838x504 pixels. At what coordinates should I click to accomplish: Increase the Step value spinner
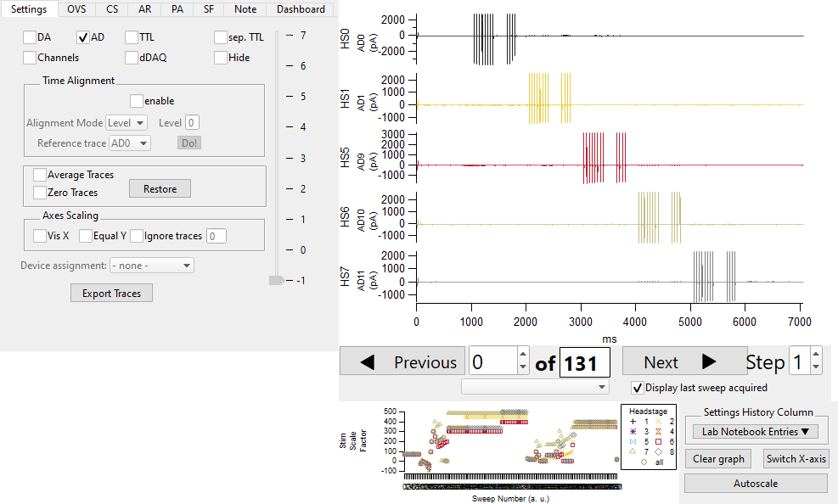816,354
